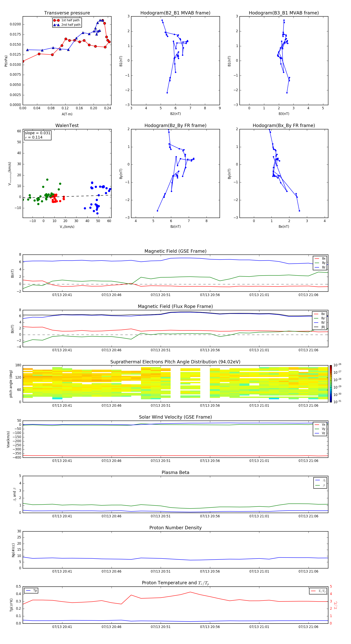Click the 'Bx(nT)' x-axis label
Screen dimensions: 351x644
[x=284, y=227]
